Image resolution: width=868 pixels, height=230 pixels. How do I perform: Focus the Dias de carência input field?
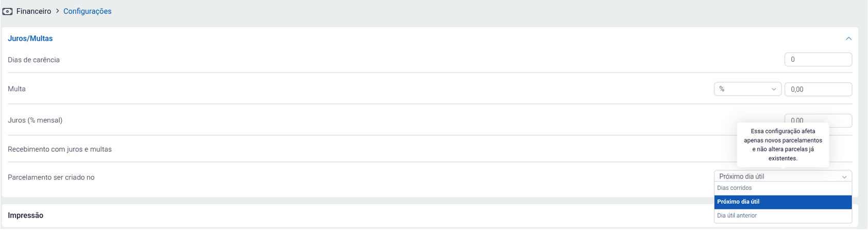[x=818, y=60]
